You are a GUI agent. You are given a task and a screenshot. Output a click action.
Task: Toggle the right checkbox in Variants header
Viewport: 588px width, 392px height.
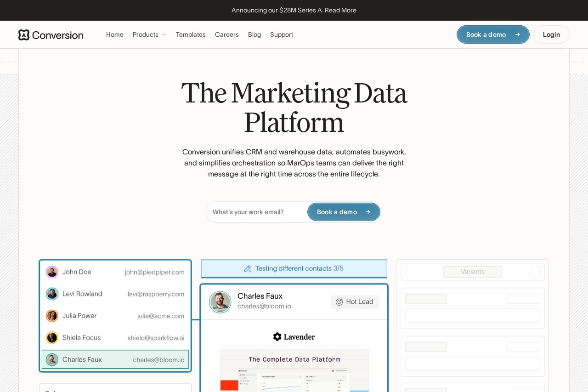tap(536, 272)
